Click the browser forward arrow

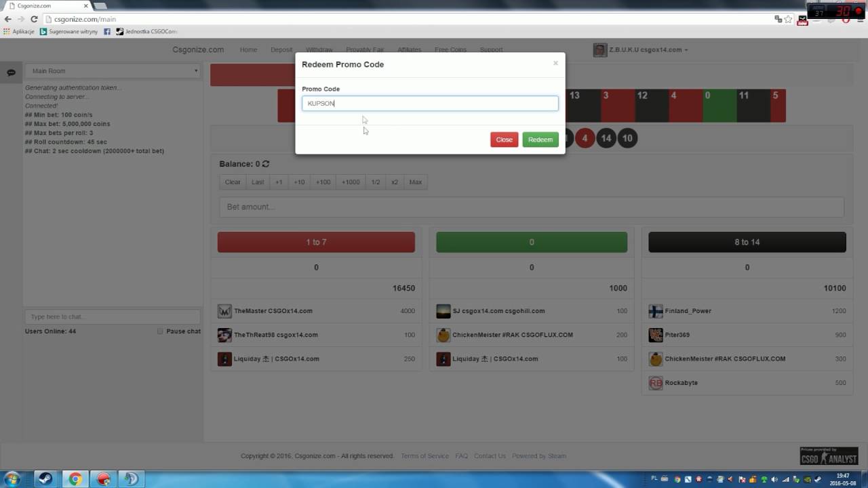tap(20, 19)
